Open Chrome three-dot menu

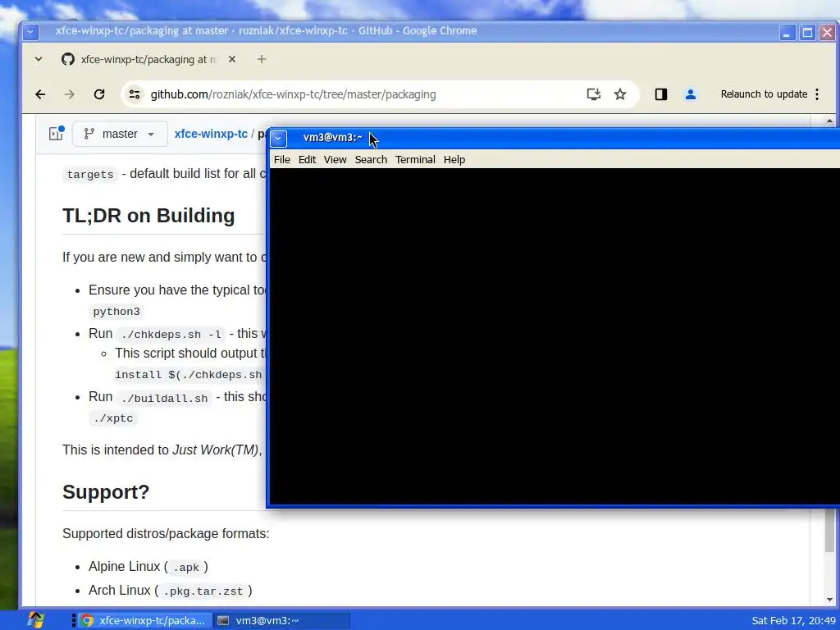click(x=817, y=94)
